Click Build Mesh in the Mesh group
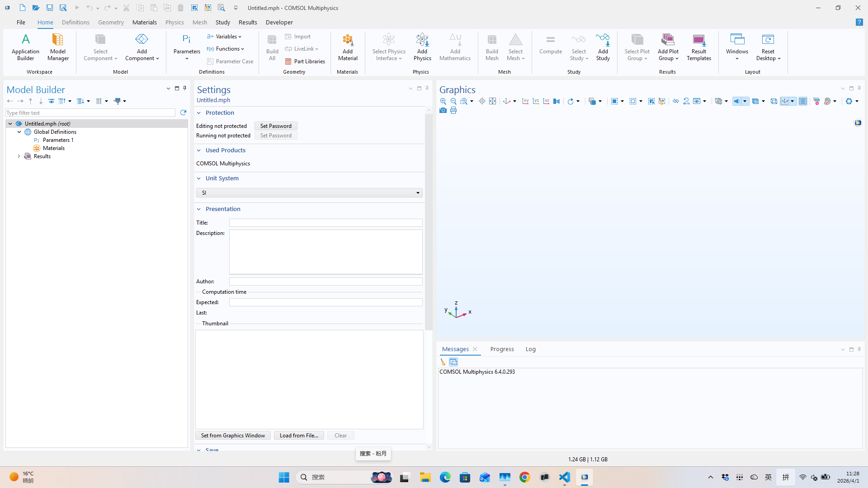 [x=492, y=47]
